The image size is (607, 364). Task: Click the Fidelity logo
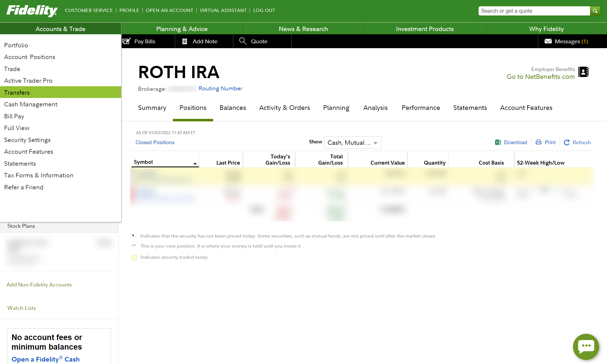[x=32, y=11]
